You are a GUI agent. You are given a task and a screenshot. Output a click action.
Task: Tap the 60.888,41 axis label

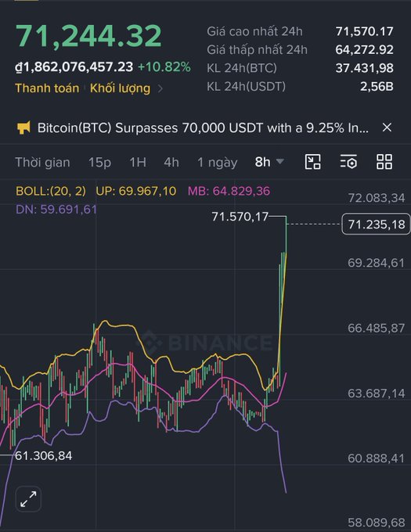[x=377, y=458]
